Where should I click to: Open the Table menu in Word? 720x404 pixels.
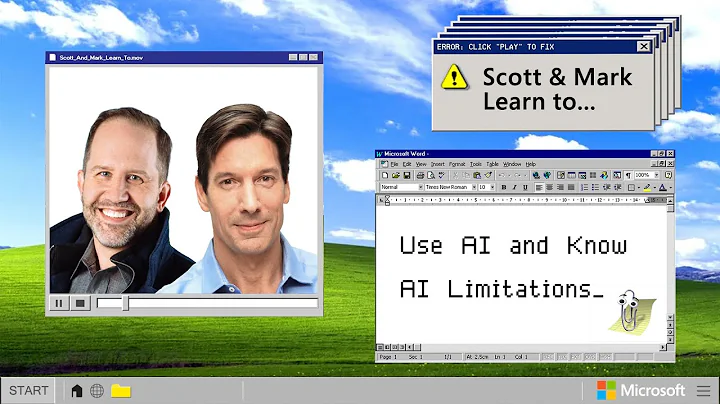(492, 164)
